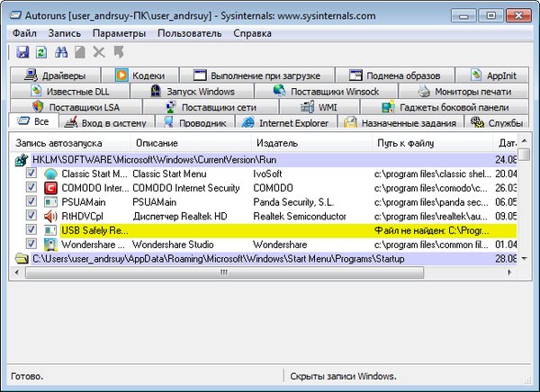
Task: Click the Find (binoculars) toolbar icon
Action: [x=61, y=52]
